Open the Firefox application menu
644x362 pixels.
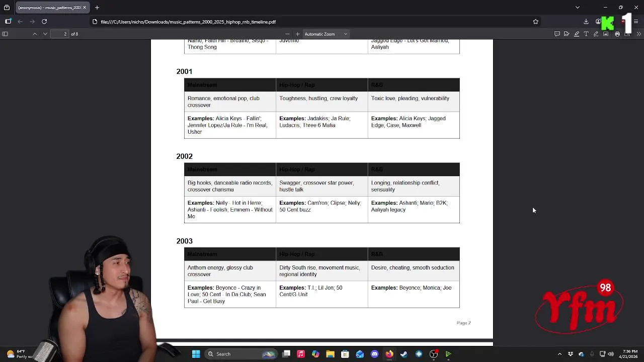pyautogui.click(x=636, y=22)
